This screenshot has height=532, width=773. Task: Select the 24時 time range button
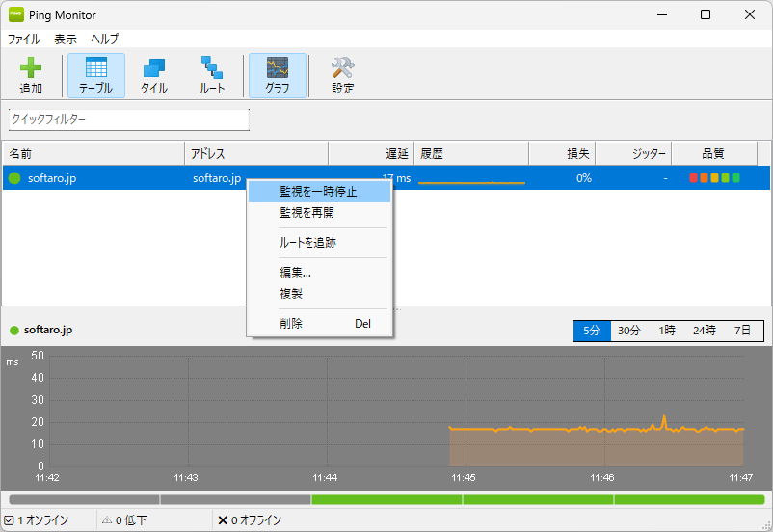point(704,331)
